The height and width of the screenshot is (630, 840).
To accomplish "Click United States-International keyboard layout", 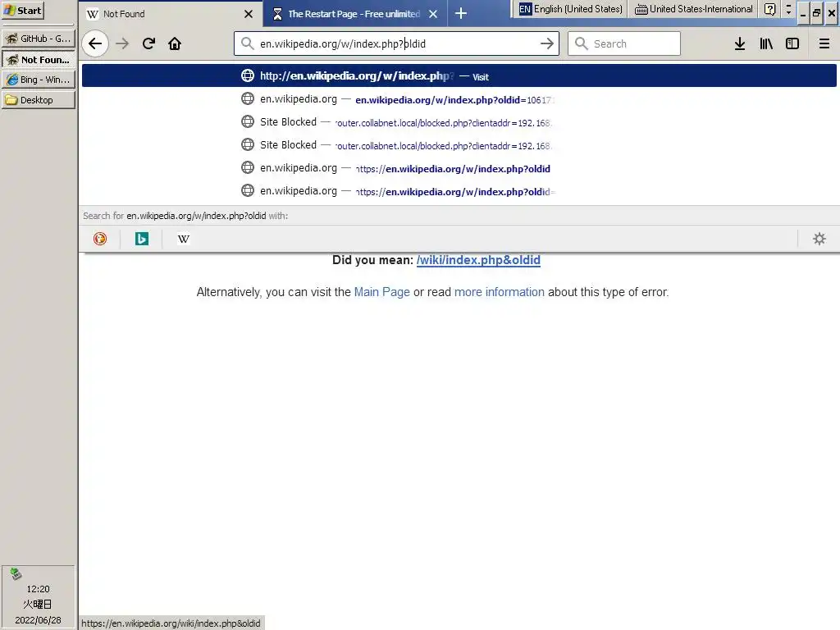I will (694, 9).
